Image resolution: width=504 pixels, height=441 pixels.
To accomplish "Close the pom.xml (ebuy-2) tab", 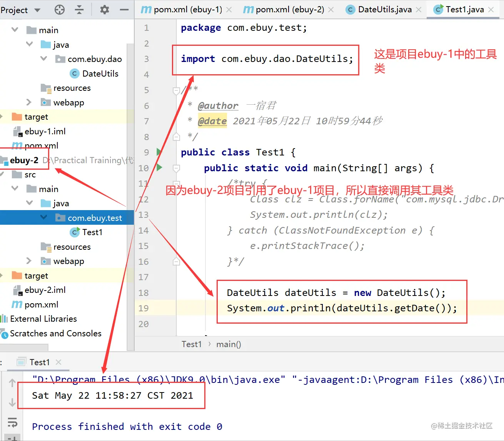I will 331,10.
